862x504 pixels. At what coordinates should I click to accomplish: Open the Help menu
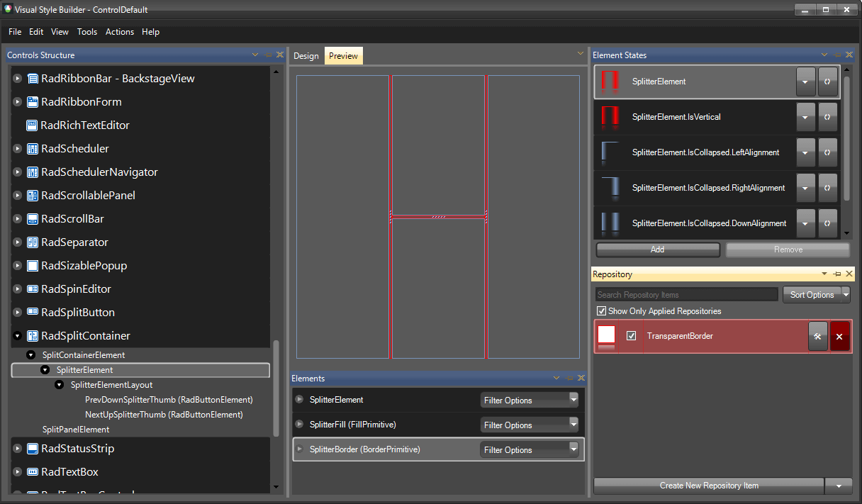point(150,32)
